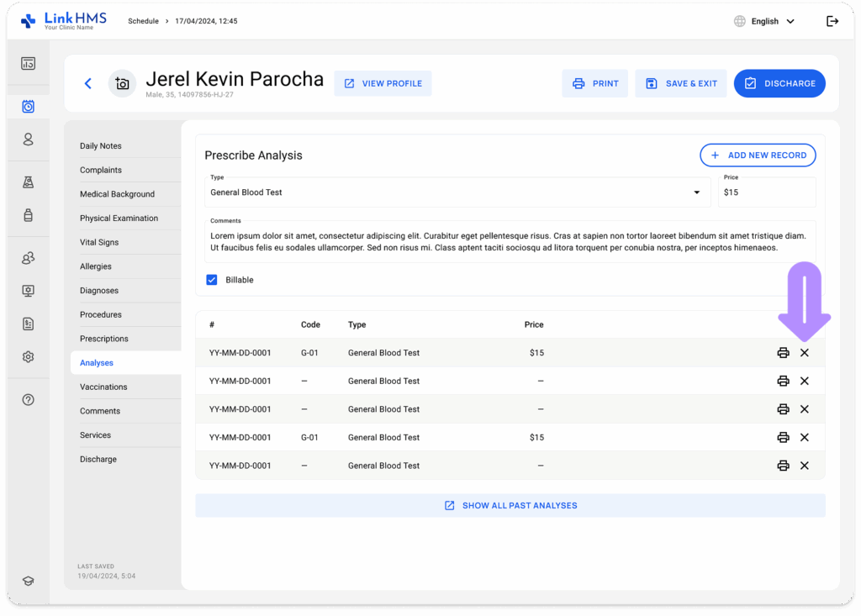Click the last saved timestamp 19/04/2024, 5:04

tap(107, 576)
